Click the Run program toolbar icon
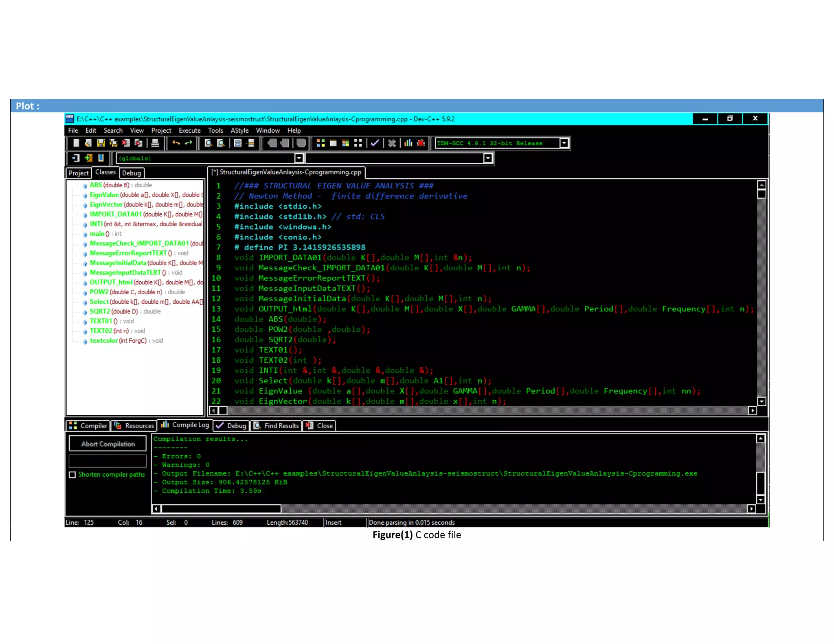 coord(333,143)
